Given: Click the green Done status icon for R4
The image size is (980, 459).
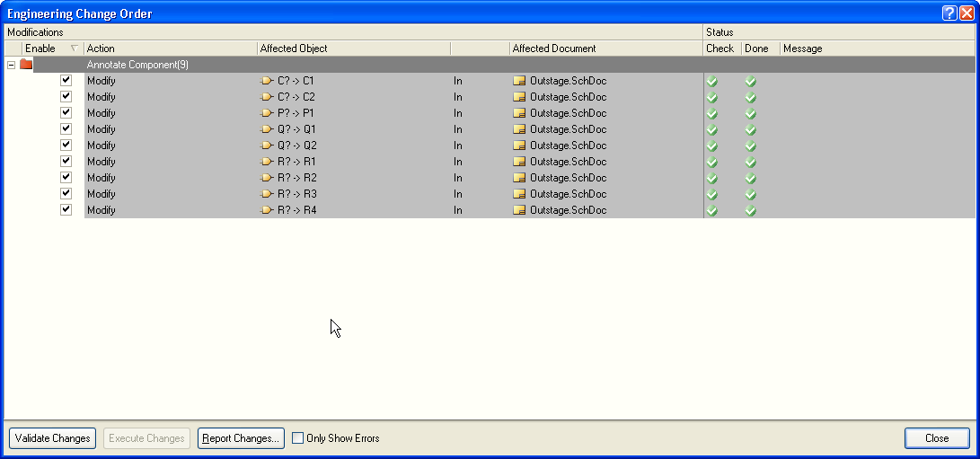Looking at the screenshot, I should coord(751,210).
